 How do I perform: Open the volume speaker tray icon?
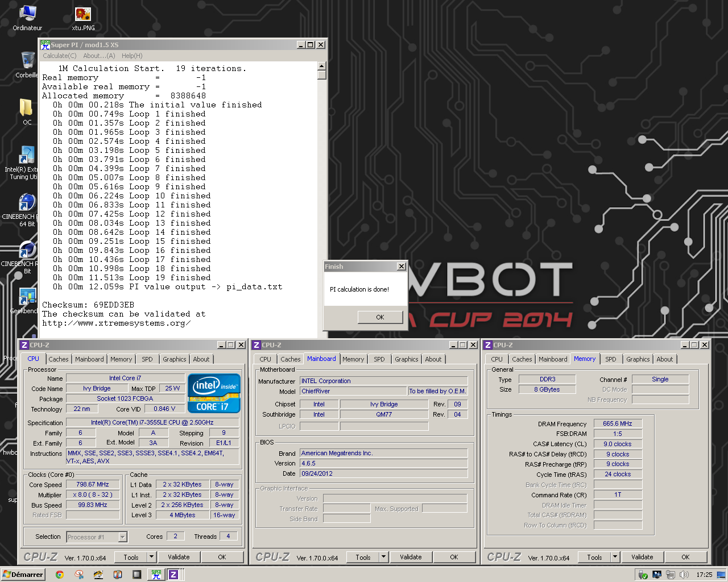(x=684, y=575)
